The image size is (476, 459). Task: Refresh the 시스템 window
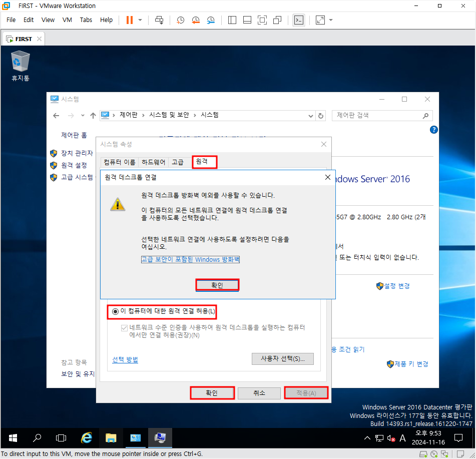tap(320, 116)
